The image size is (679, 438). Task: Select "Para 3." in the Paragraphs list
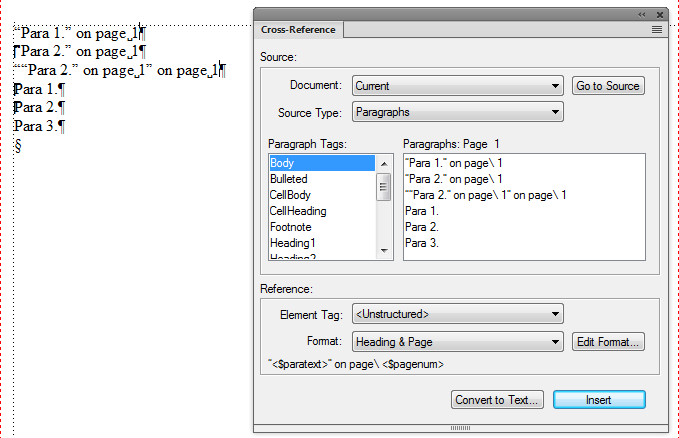422,243
